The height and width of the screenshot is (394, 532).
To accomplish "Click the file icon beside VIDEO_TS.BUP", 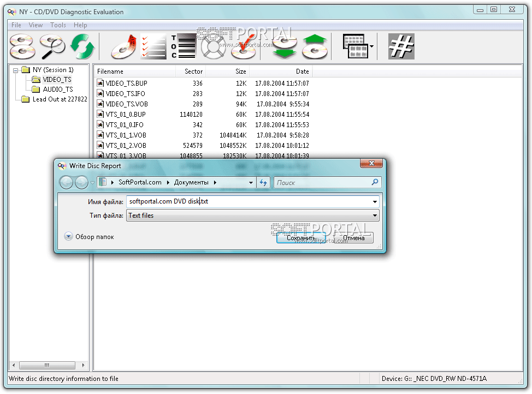I will pos(100,83).
